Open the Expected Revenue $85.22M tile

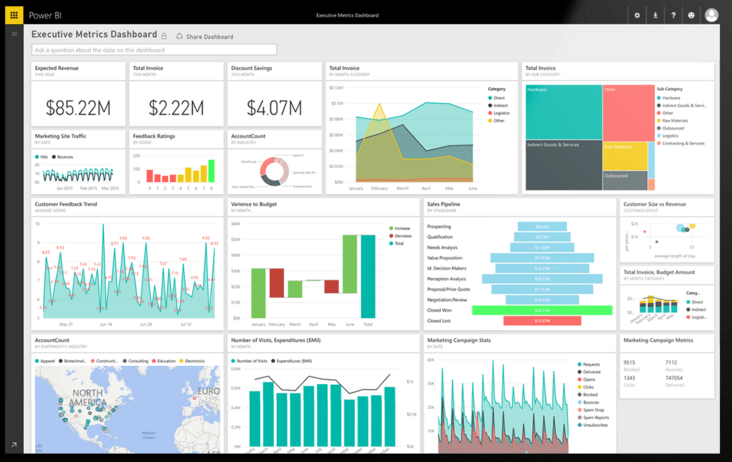pos(77,105)
